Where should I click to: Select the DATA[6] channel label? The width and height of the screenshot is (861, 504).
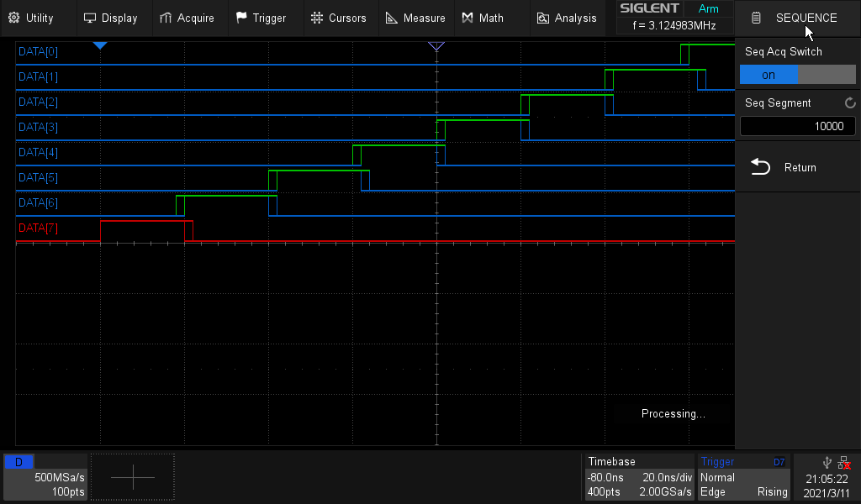pyautogui.click(x=38, y=203)
